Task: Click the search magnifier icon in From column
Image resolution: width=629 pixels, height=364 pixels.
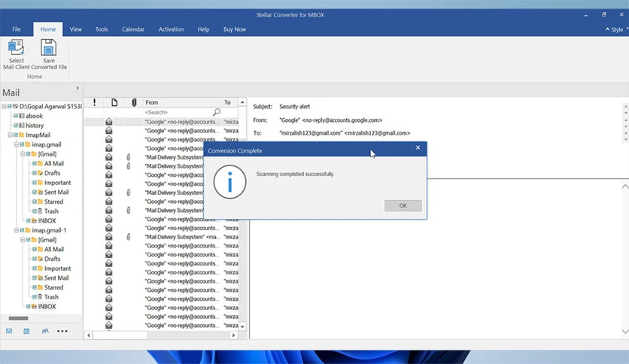Action: pos(216,112)
